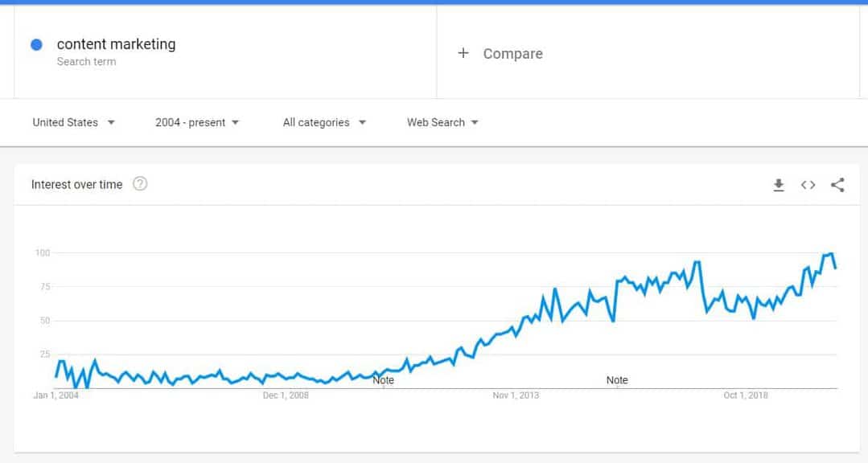This screenshot has width=868, height=463.
Task: Click the plus icon beside Compare
Action: click(463, 53)
